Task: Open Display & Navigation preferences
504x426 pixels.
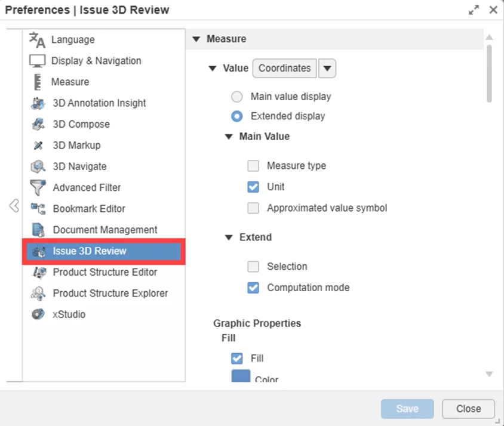Action: point(36,60)
